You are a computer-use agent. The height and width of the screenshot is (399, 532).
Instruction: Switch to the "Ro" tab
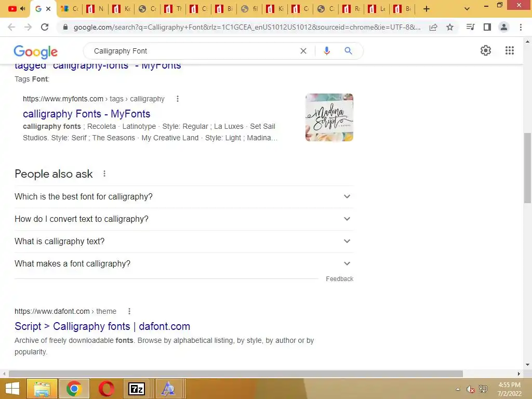click(352, 9)
